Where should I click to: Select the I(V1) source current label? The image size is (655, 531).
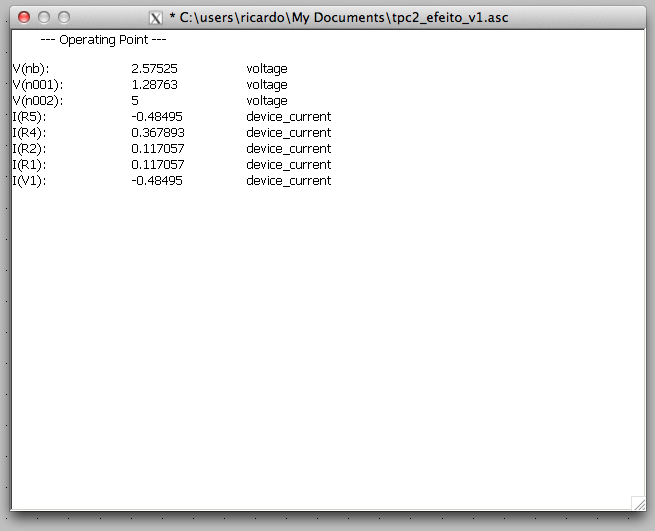[30, 181]
